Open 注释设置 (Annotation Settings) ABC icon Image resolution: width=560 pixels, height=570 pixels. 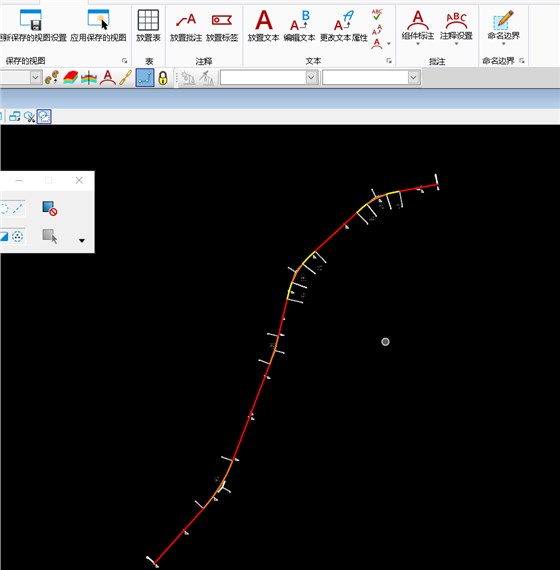(x=456, y=21)
